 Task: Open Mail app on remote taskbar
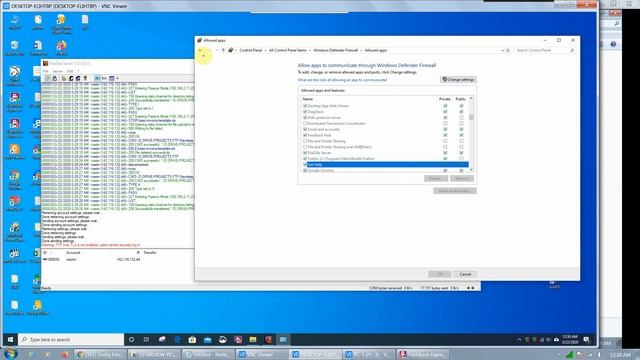pos(207,340)
